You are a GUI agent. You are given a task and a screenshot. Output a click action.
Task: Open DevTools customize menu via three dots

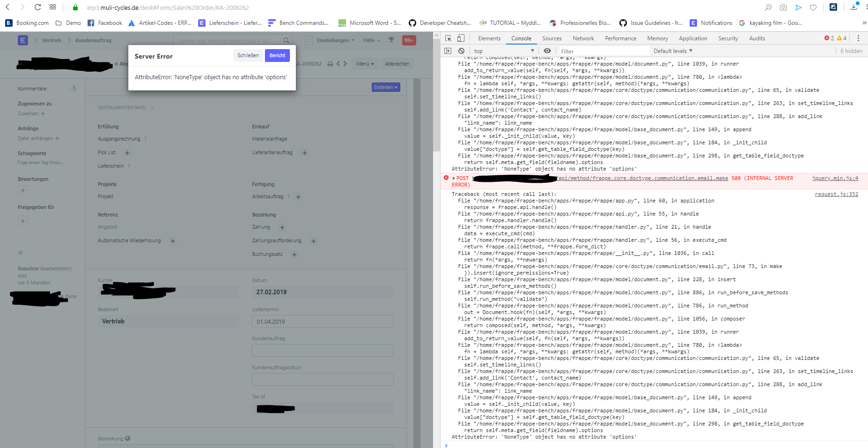(x=858, y=38)
